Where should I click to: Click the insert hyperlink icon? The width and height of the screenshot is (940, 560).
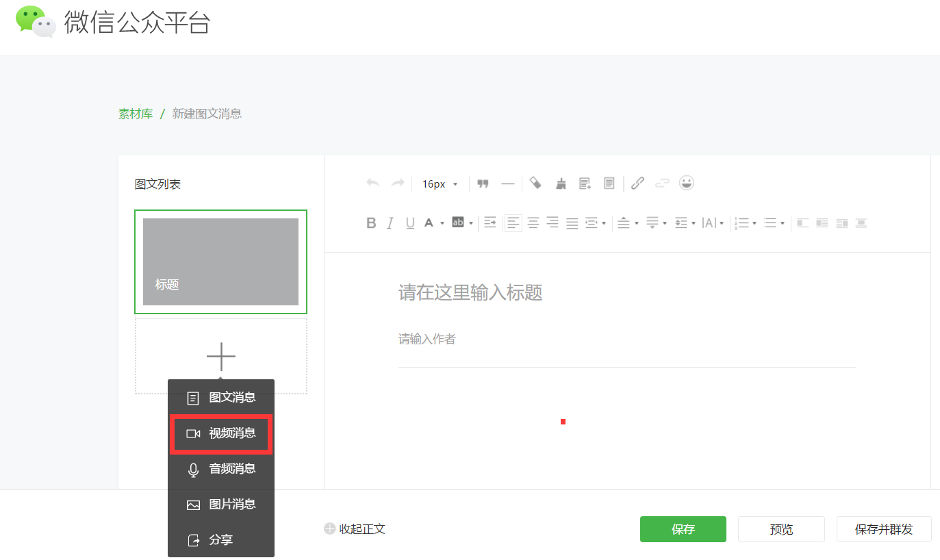coord(637,183)
